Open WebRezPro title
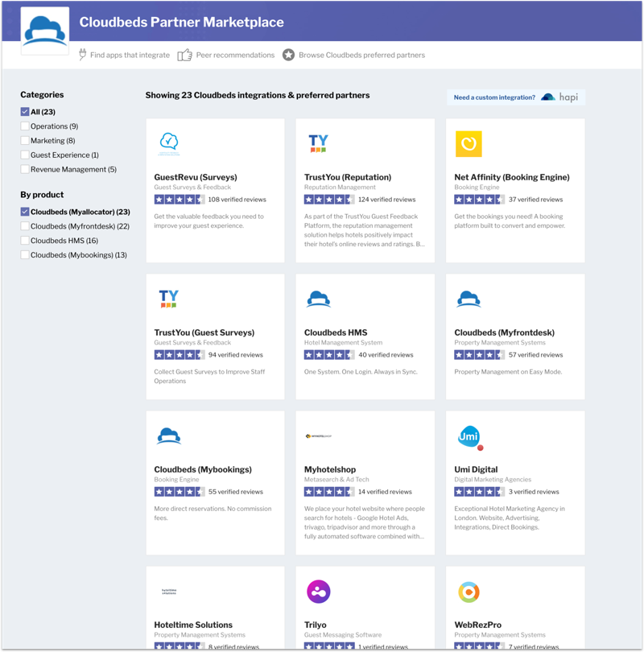 point(477,625)
